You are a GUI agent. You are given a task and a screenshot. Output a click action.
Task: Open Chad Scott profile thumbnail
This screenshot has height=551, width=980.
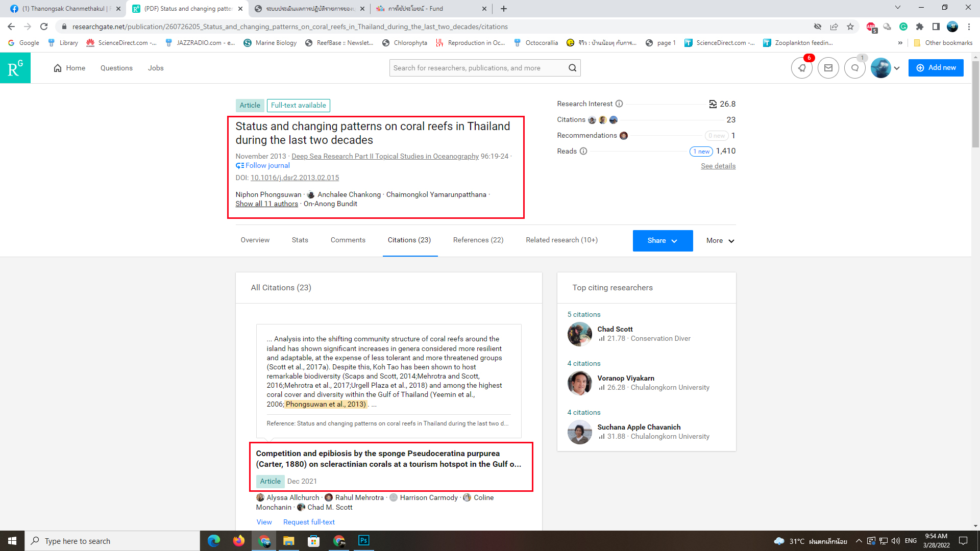(x=579, y=334)
